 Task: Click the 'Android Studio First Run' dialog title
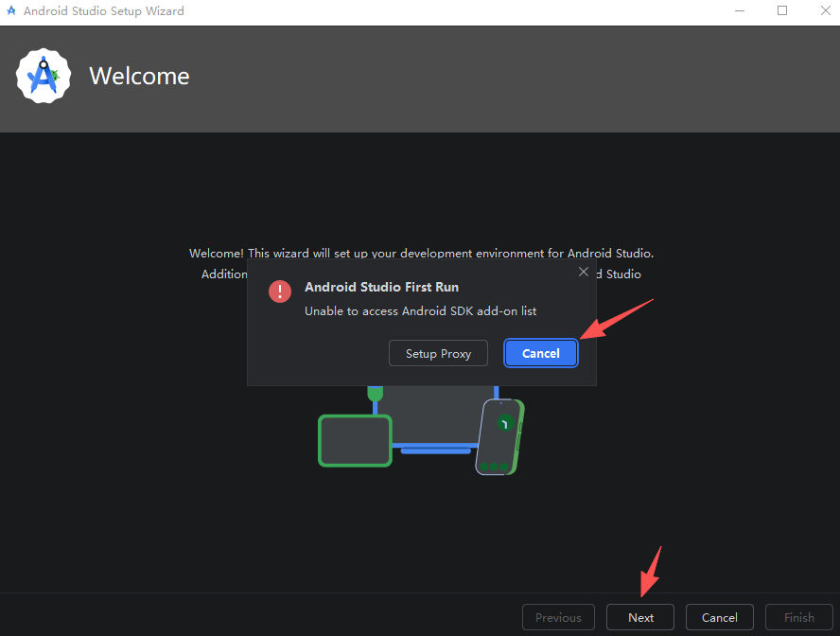point(381,287)
